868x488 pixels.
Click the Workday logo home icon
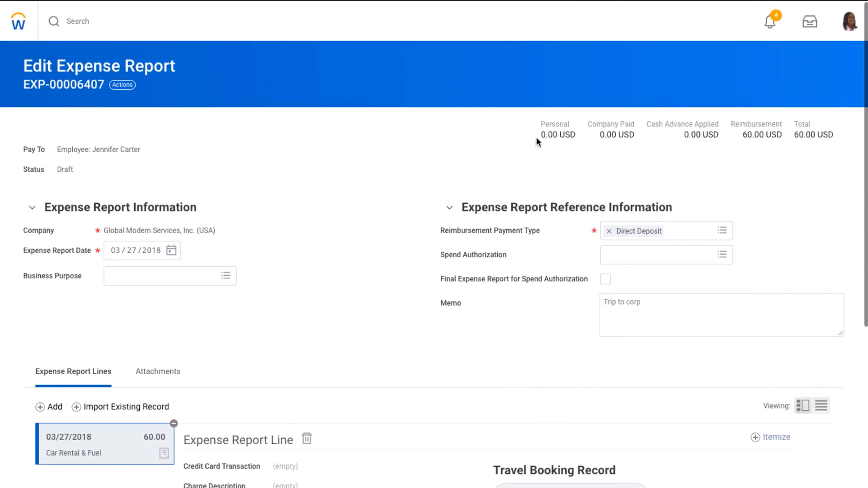point(19,21)
